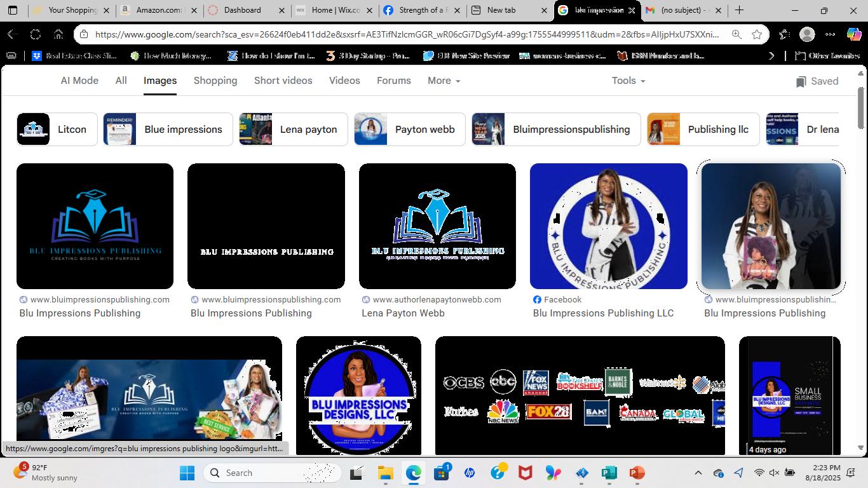Image resolution: width=868 pixels, height=488 pixels.
Task: Filter images by Bluimpressionspublishing chip
Action: click(556, 129)
